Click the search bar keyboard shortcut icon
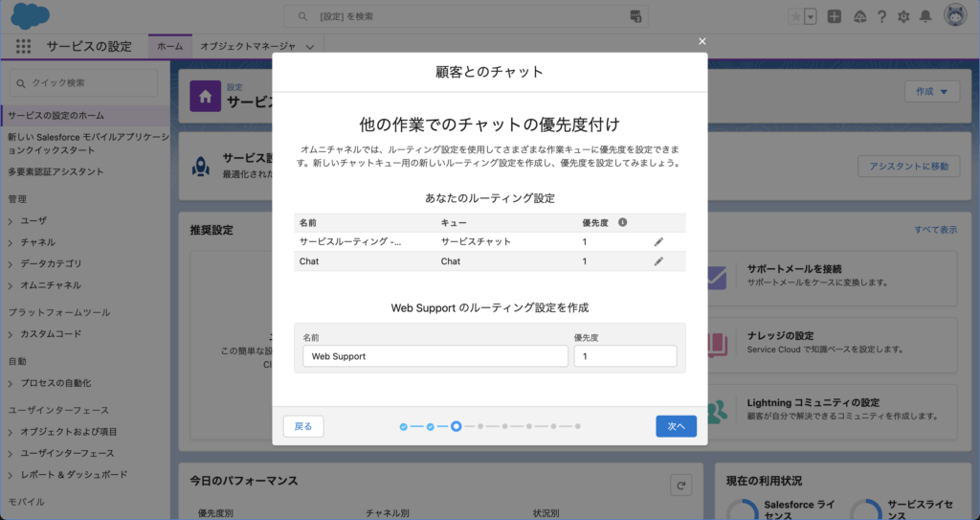 click(x=635, y=16)
